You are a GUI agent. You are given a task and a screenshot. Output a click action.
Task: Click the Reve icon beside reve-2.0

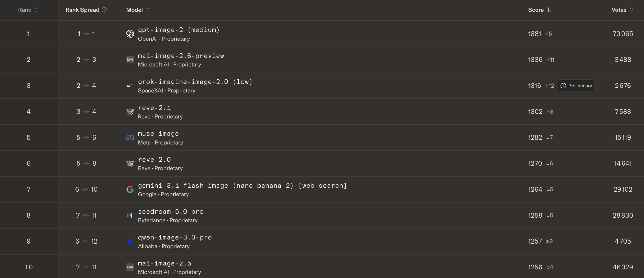click(x=130, y=163)
